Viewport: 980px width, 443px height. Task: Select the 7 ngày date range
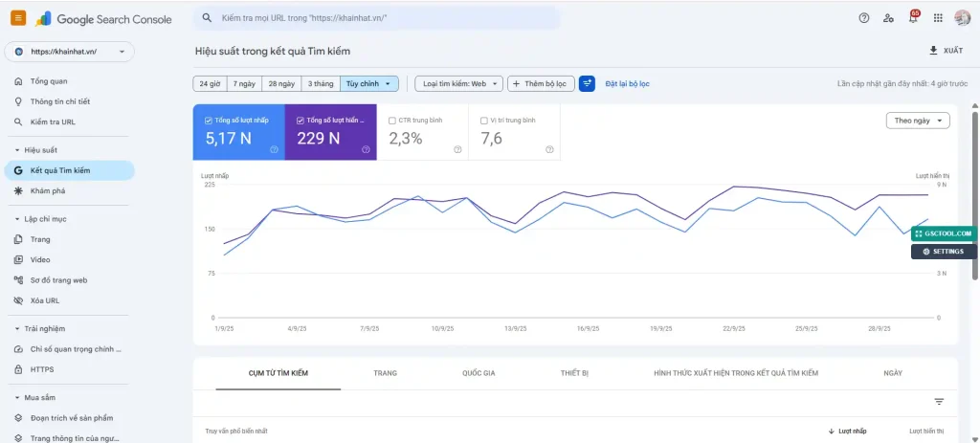pos(244,84)
